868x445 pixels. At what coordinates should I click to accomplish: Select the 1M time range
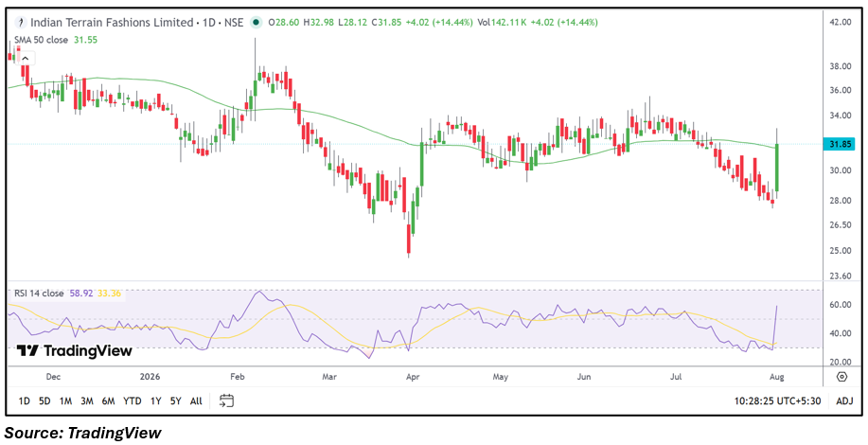(x=65, y=400)
